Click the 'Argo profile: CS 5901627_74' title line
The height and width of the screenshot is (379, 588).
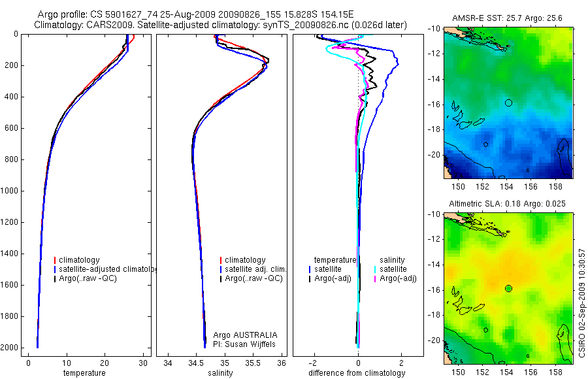(x=195, y=15)
